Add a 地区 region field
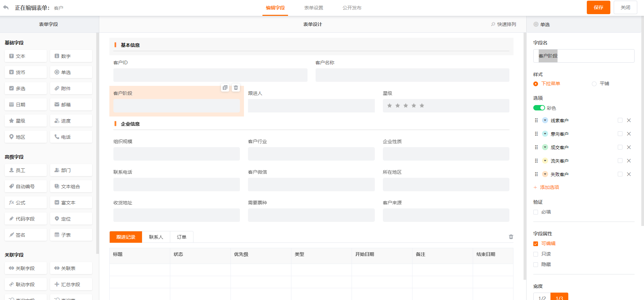The image size is (644, 300). coord(26,137)
